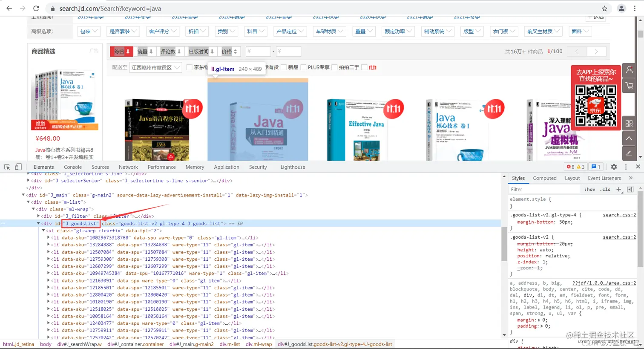Open the Chrome profile avatar
644x349 pixels.
click(621, 9)
